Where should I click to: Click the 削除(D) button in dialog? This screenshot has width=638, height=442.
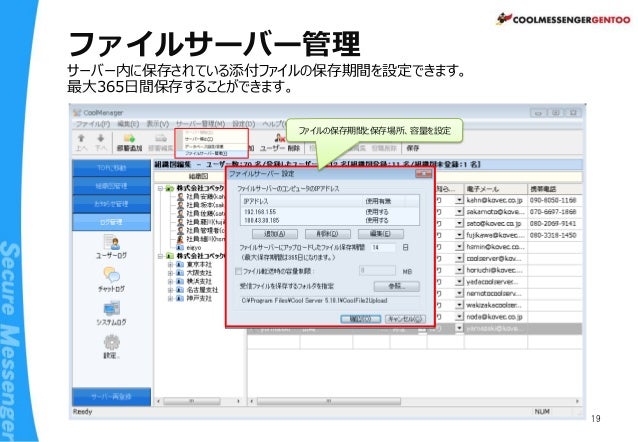tap(328, 234)
